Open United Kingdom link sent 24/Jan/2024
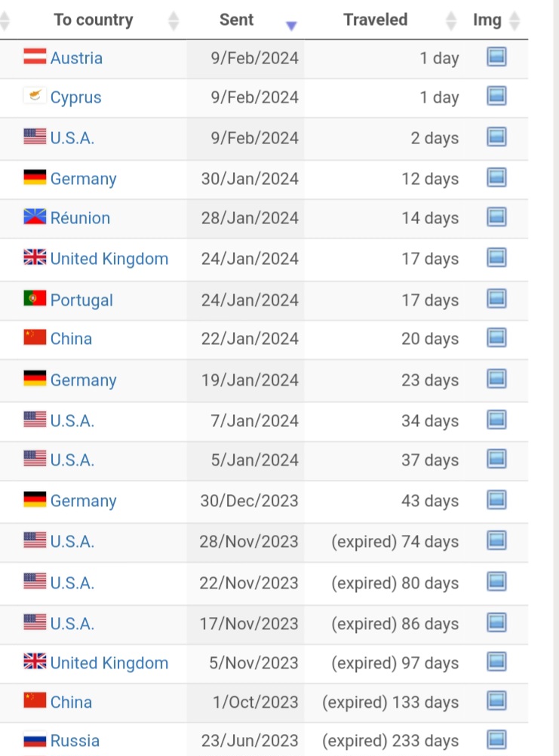Viewport: 559px width, 756px height. tap(109, 259)
